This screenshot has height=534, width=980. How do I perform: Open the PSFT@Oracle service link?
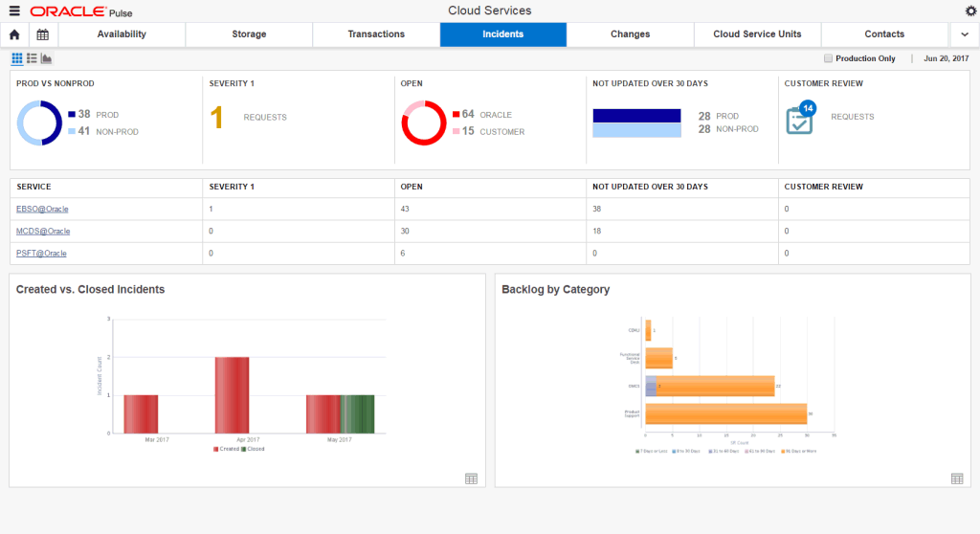41,254
